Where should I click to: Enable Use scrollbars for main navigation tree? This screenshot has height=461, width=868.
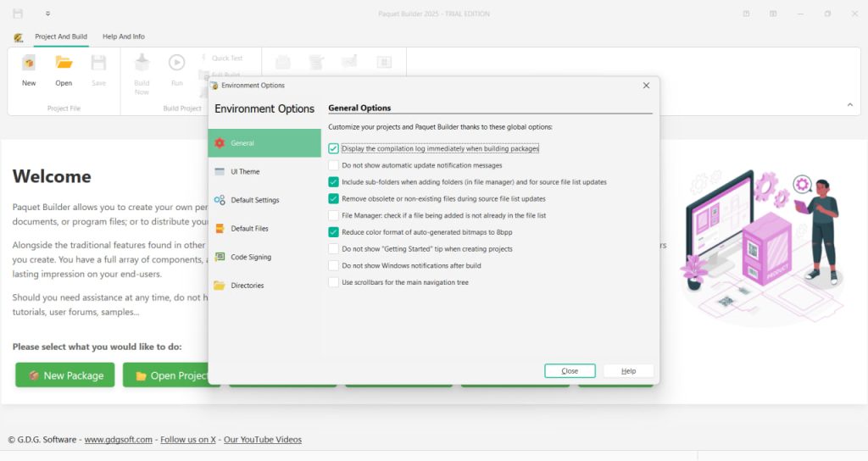[x=333, y=282]
